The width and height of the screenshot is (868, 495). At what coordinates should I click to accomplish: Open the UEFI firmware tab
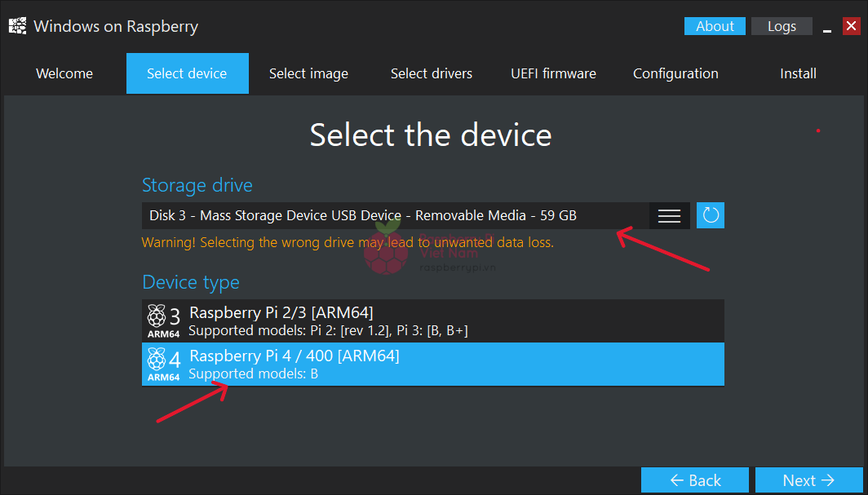click(x=553, y=73)
